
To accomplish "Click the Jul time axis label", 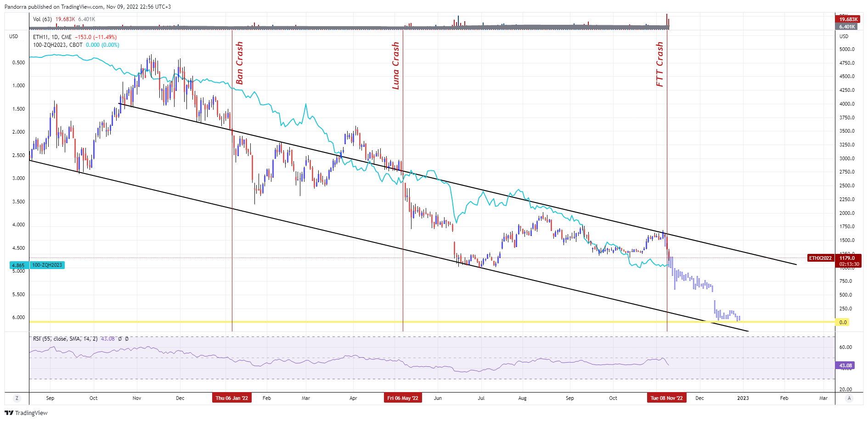I will pos(481,398).
